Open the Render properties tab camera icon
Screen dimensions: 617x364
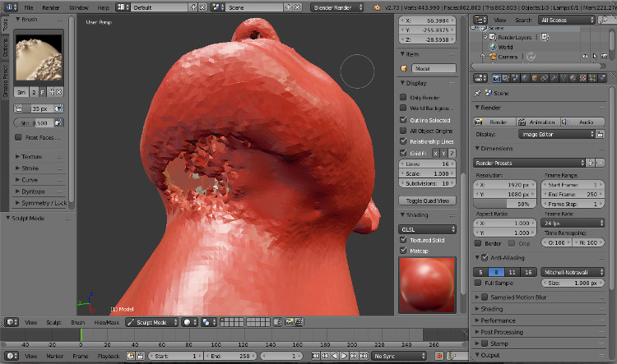(x=496, y=78)
